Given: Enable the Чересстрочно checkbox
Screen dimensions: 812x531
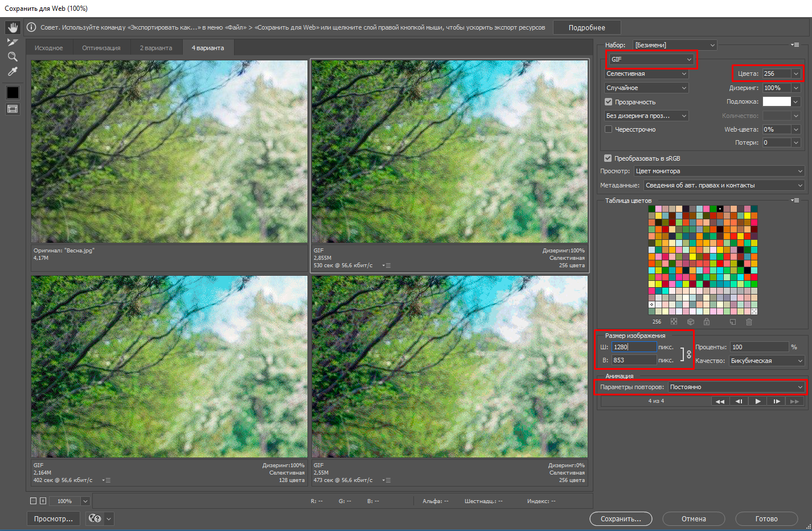Looking at the screenshot, I should (x=608, y=129).
